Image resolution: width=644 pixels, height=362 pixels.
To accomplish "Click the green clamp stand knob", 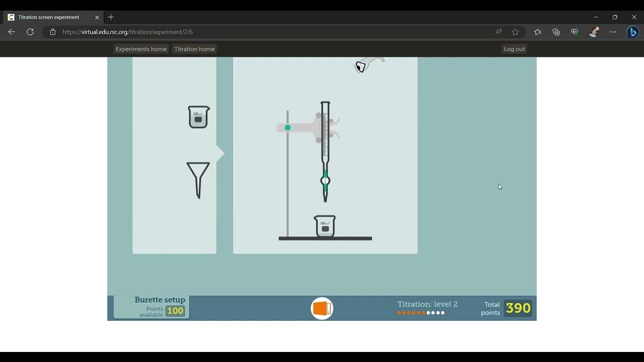I will 288,128.
